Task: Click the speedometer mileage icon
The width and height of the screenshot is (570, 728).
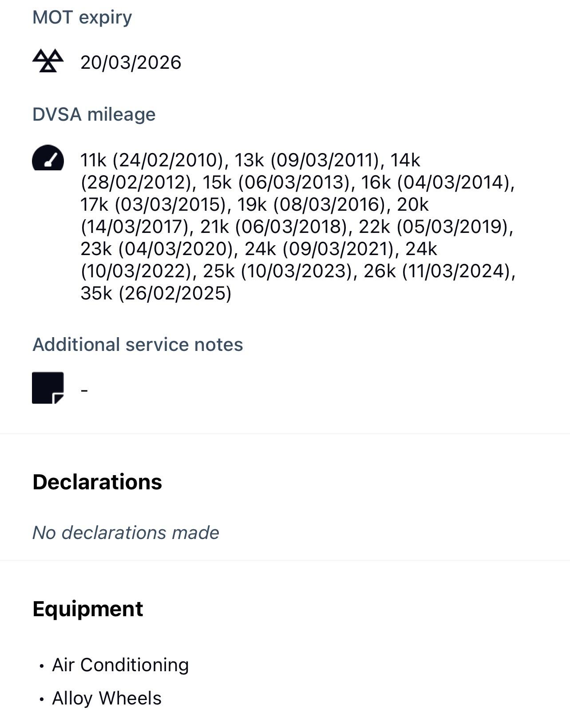Action: point(48,158)
